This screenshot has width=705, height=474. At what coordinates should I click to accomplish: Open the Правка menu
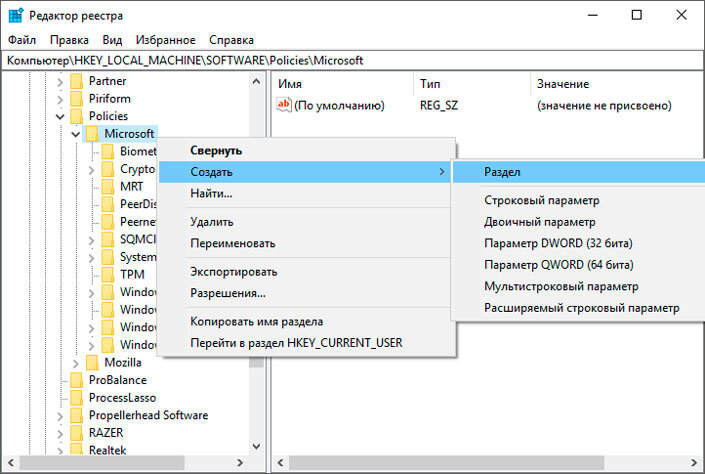69,40
